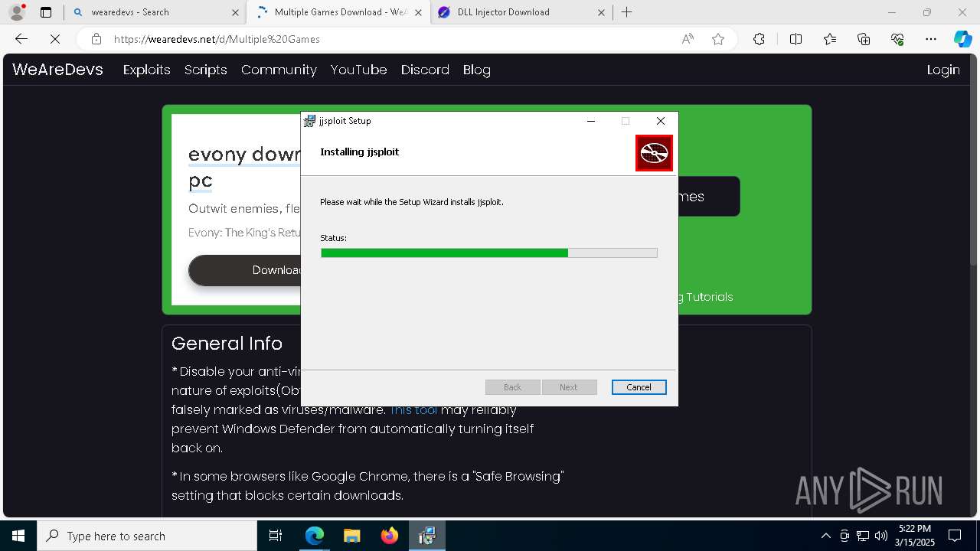This screenshot has height=551, width=980.
Task: Add this page to favorites
Action: click(717, 39)
